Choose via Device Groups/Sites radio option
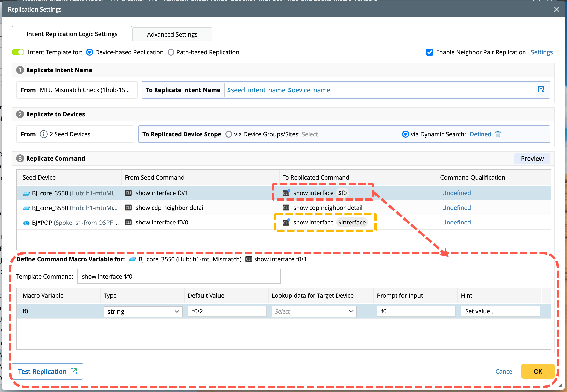 click(228, 134)
